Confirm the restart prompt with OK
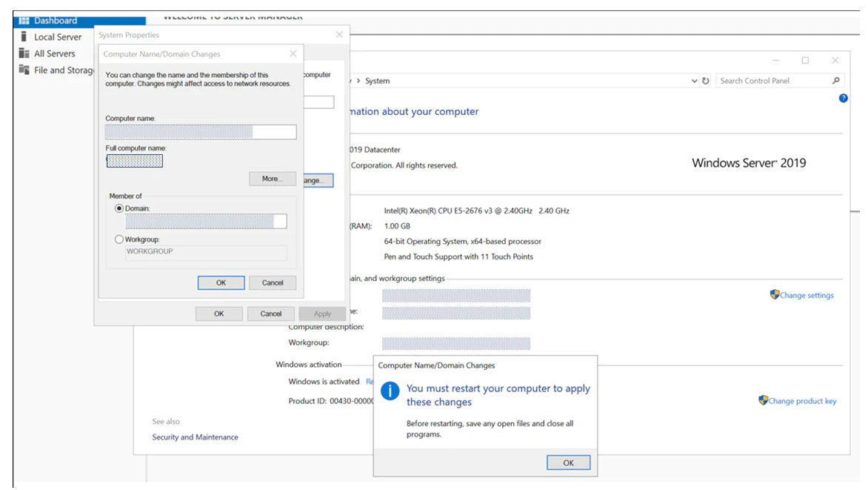Screen dimensions: 868x490 pyautogui.click(x=569, y=463)
